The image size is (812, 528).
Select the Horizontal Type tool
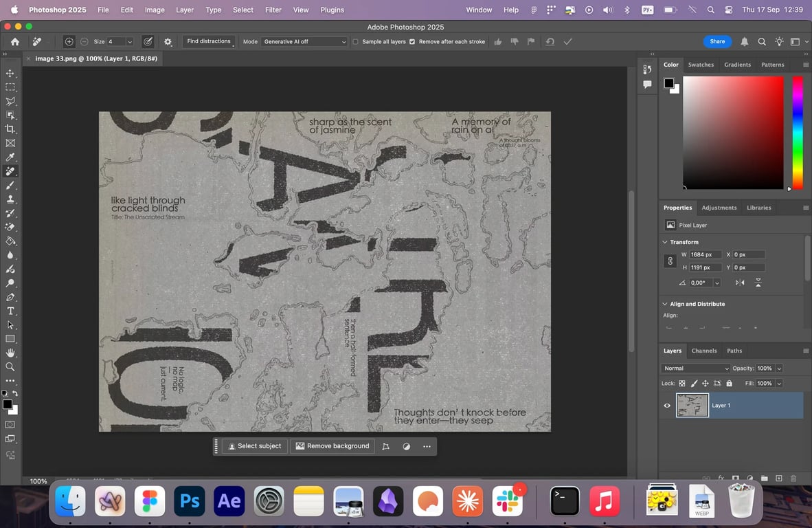(10, 311)
